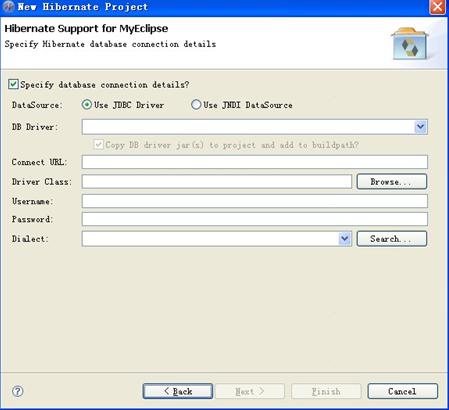Focus the Connect URL input field

coord(255,162)
